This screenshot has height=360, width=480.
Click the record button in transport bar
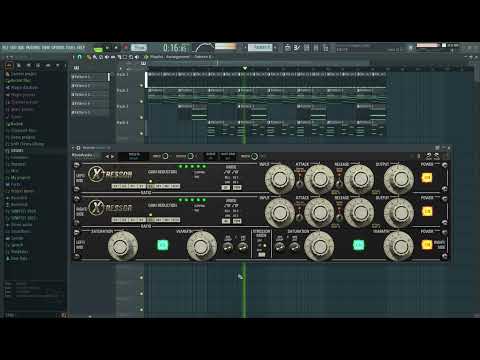pyautogui.click(x=126, y=48)
